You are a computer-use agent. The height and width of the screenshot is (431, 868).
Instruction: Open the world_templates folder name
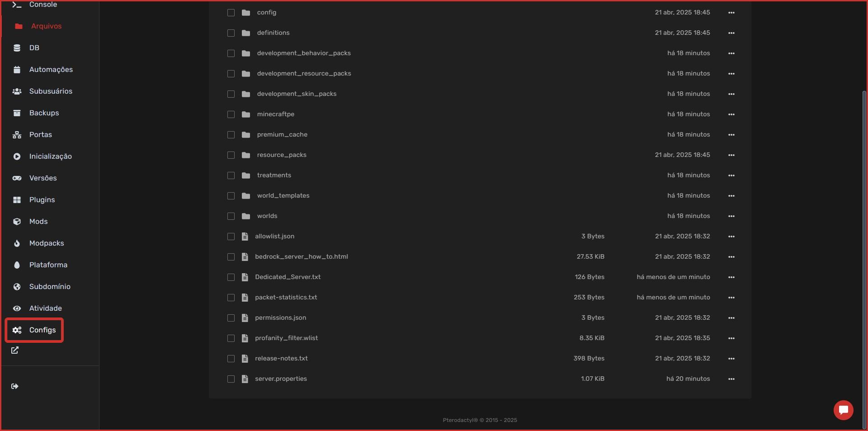(x=283, y=196)
